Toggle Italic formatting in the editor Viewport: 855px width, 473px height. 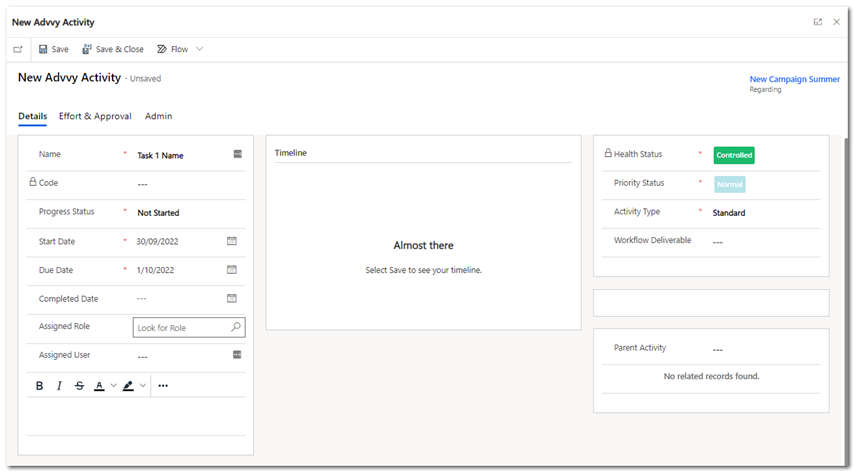59,386
